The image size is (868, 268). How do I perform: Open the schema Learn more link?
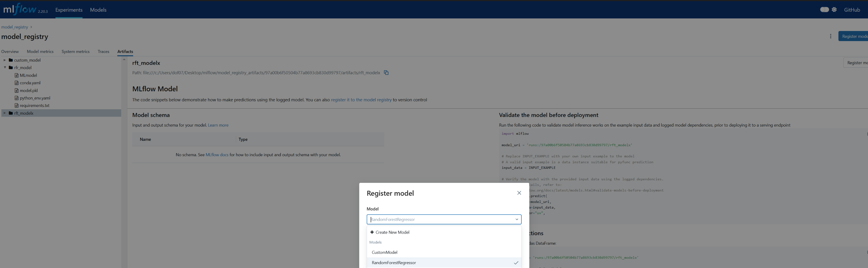(x=218, y=125)
